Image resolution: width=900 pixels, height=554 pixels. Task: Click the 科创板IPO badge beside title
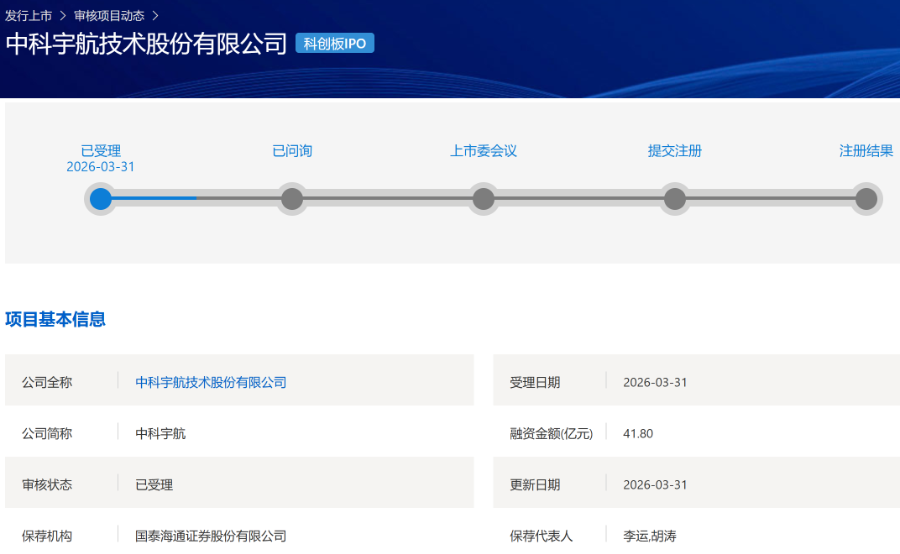point(335,44)
